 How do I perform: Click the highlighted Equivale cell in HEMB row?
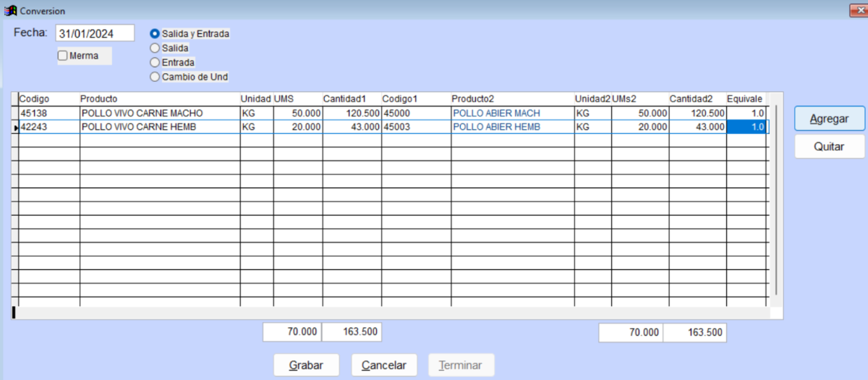[746, 127]
